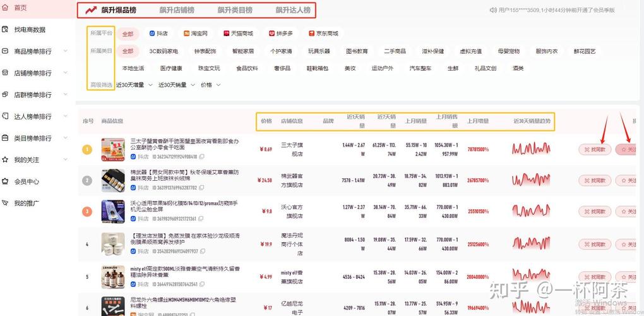Open the 近30天增量 dropdown filter

(x=134, y=85)
